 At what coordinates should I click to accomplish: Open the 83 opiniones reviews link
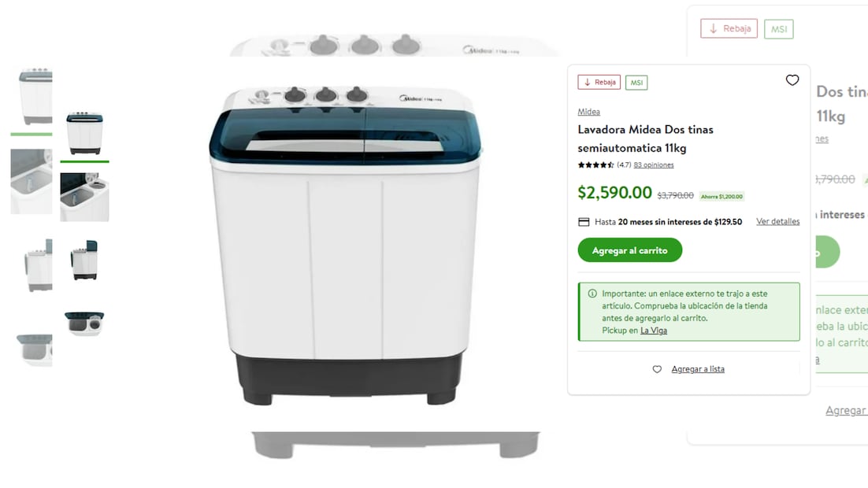click(654, 165)
